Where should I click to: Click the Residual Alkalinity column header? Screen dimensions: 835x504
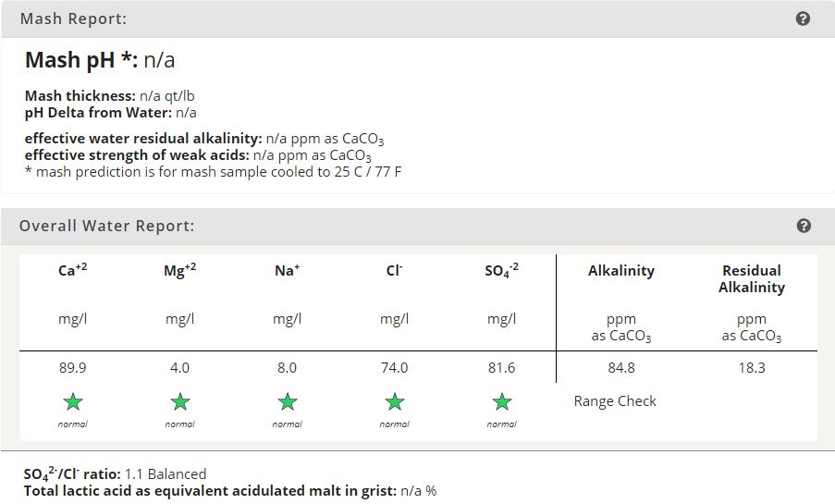click(x=752, y=278)
